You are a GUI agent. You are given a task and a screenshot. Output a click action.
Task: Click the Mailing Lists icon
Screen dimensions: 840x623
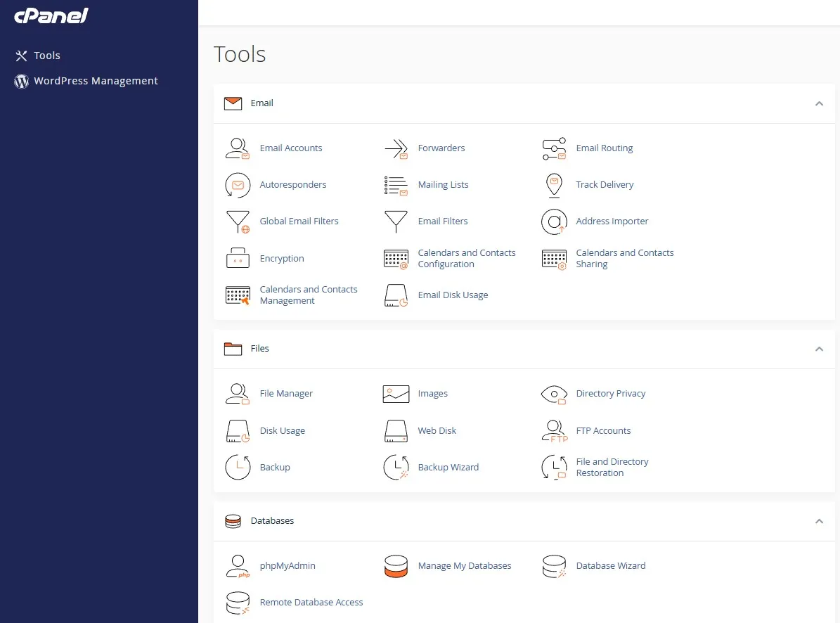(x=396, y=186)
